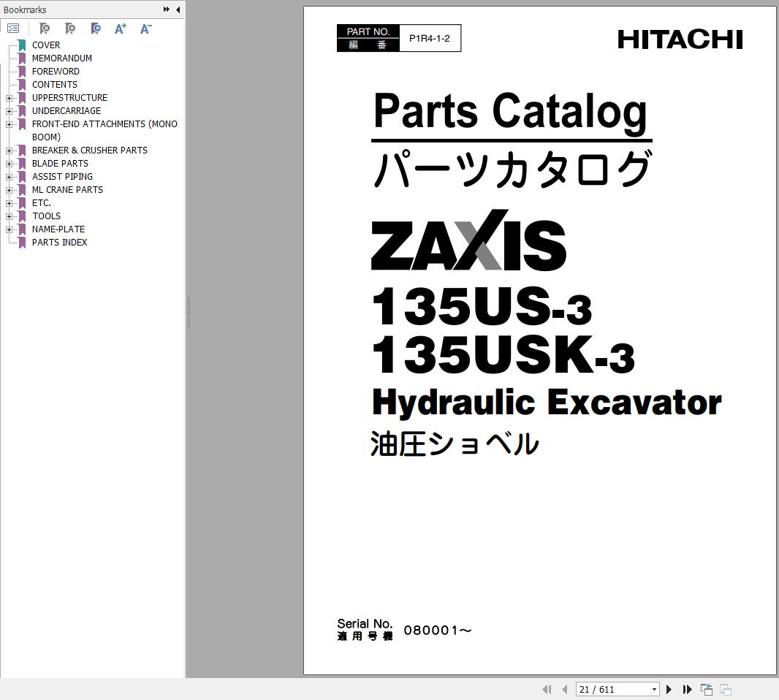Click the panel splitter grip handle

(x=189, y=313)
